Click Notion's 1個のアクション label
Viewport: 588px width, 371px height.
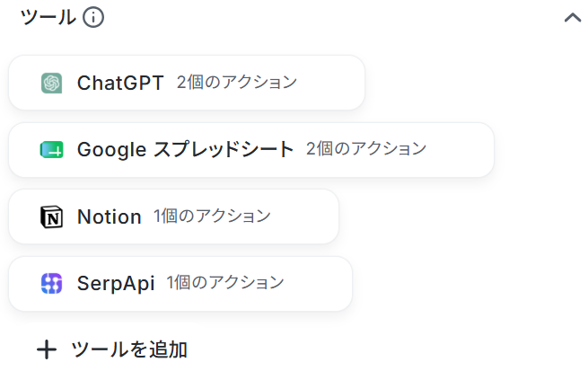[212, 216]
